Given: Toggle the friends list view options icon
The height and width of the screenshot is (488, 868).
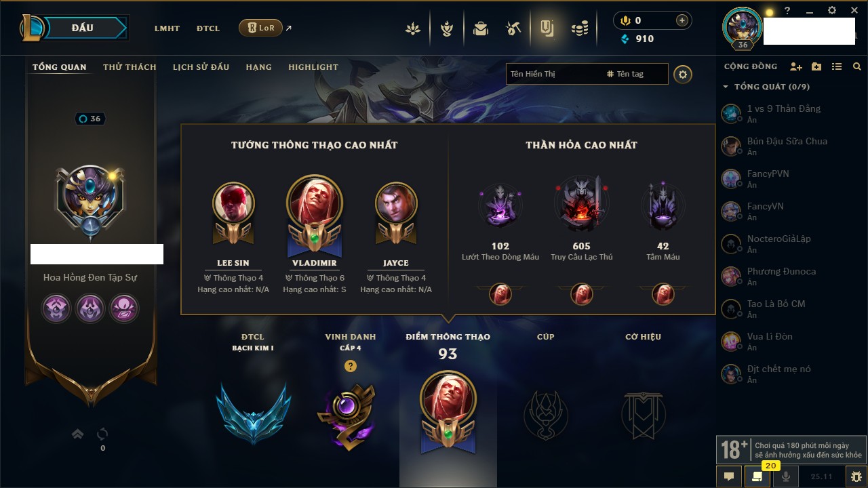Looking at the screenshot, I should click(x=837, y=66).
